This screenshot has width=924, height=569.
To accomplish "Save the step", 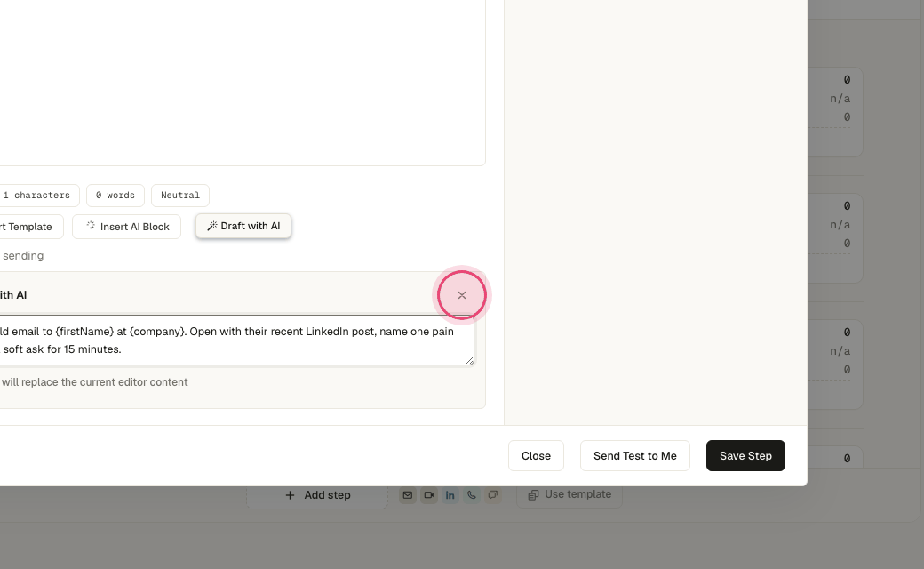I will [x=745, y=456].
